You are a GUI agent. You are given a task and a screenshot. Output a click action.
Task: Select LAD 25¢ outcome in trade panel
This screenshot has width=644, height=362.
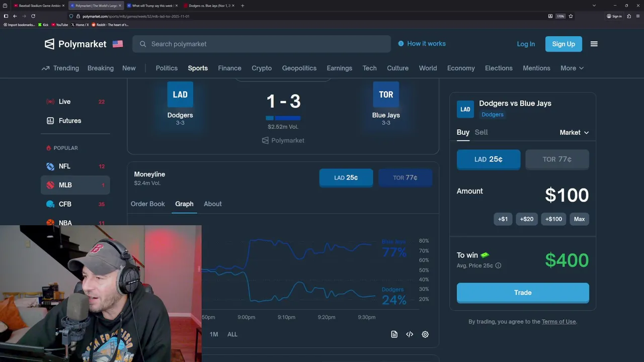pyautogui.click(x=489, y=159)
